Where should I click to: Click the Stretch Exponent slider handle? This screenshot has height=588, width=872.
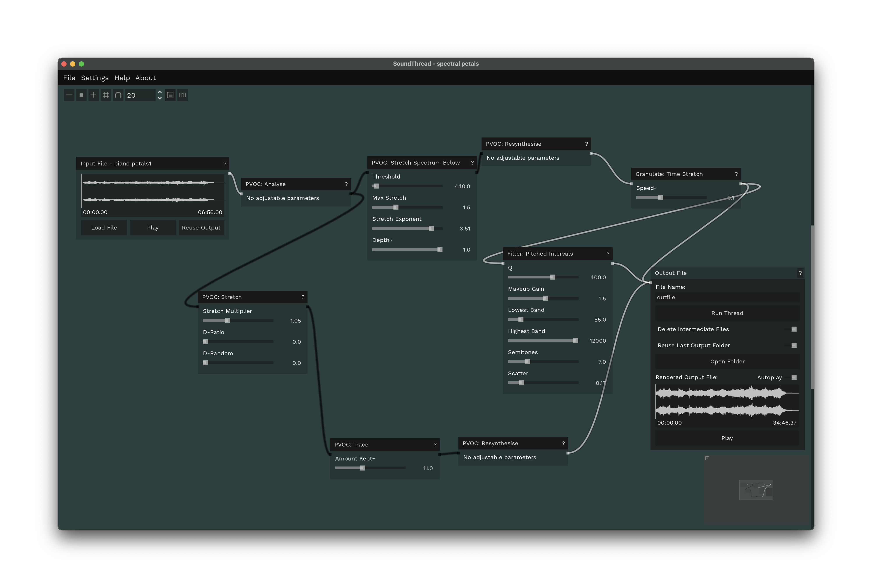431,228
